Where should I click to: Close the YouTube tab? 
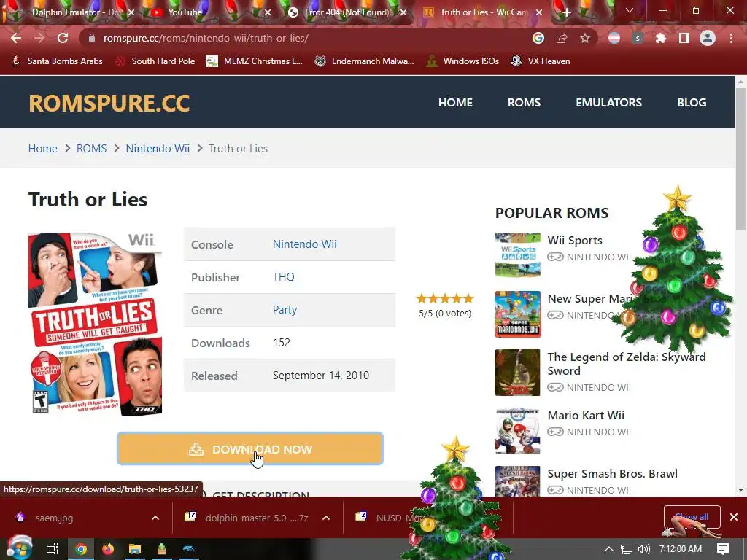[x=268, y=12]
